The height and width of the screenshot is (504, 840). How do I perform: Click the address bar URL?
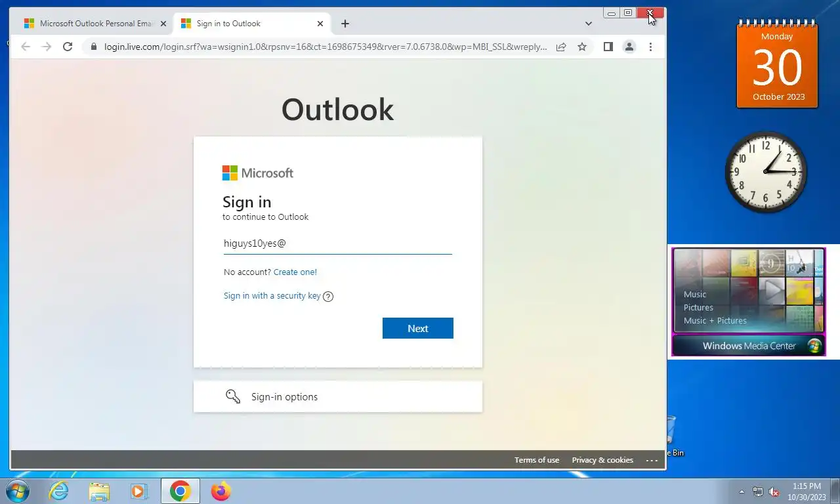pyautogui.click(x=325, y=47)
